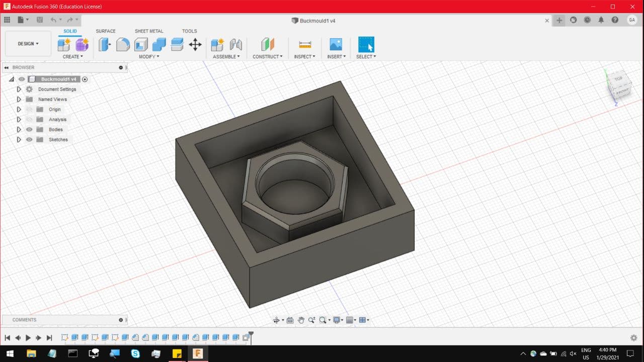Screen dimensions: 644x362
Task: Activate the Select tool icon
Action: point(366,44)
